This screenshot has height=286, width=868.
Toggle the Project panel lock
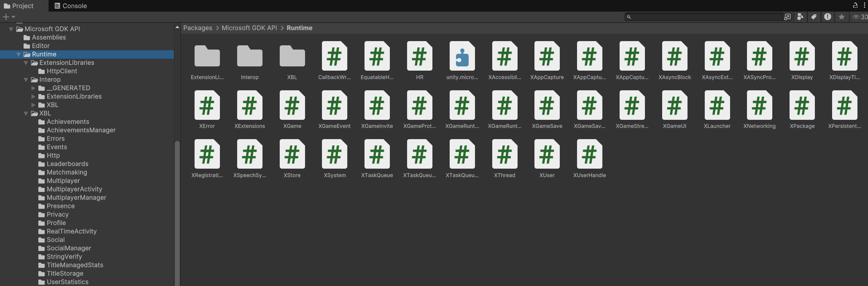(855, 5)
